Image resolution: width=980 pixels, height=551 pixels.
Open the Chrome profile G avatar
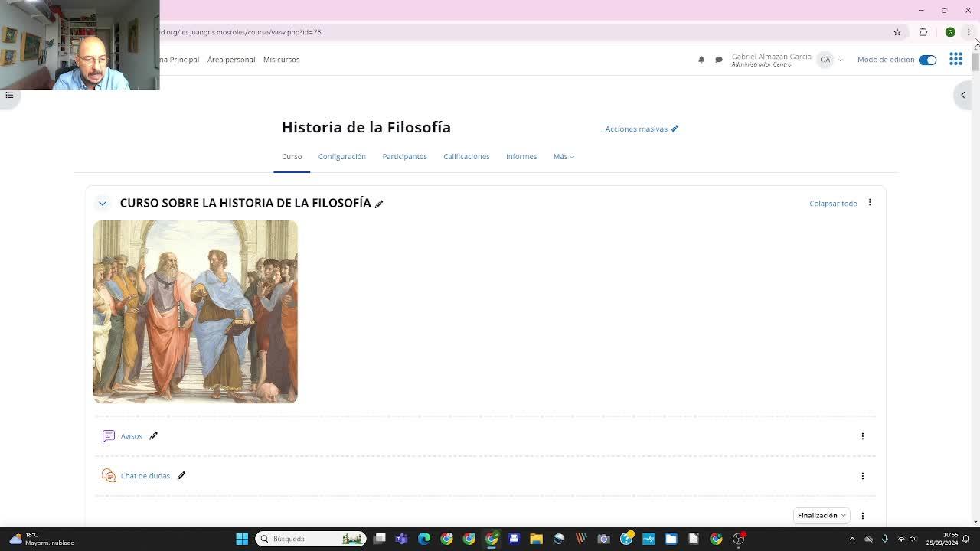point(950,32)
